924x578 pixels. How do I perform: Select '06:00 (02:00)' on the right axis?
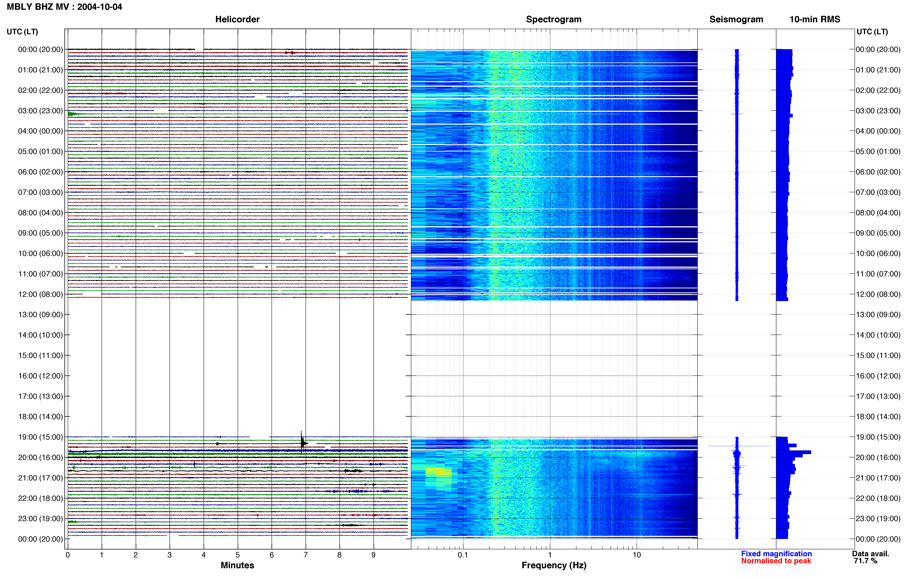[x=878, y=172]
